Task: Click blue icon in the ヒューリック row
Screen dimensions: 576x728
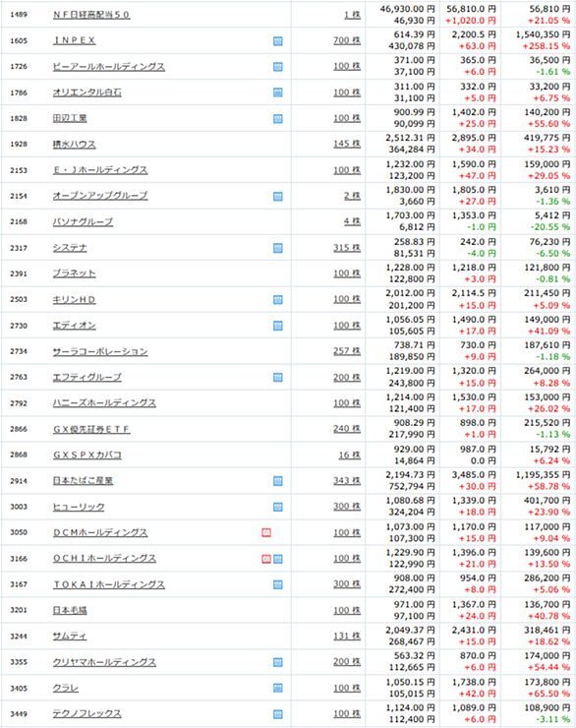Action: click(278, 507)
